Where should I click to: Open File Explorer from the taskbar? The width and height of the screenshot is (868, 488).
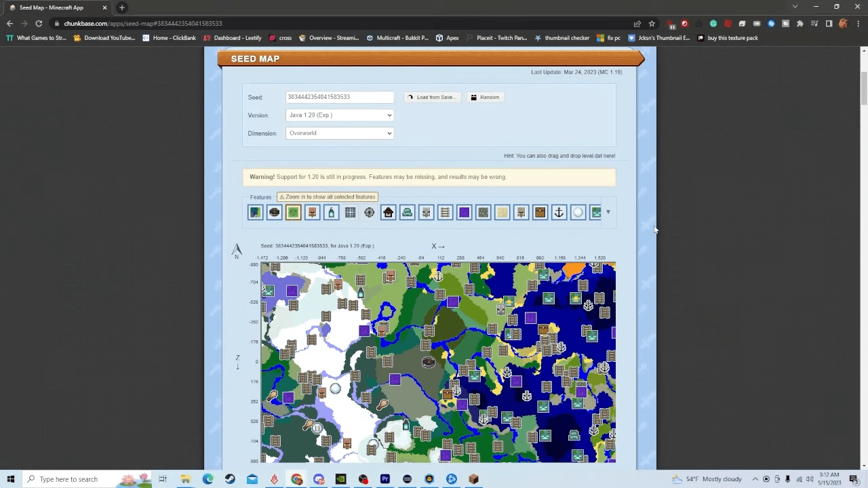click(x=185, y=479)
